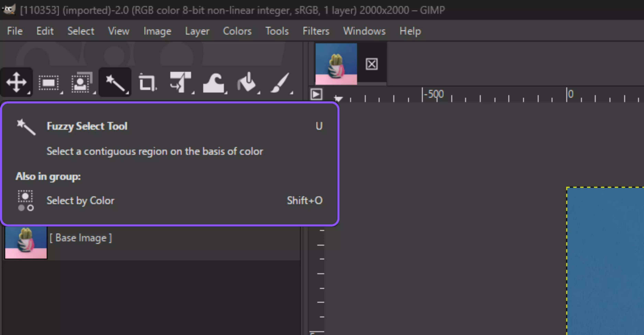Viewport: 644px width, 335px height.
Task: Open the Select menu
Action: (x=81, y=31)
